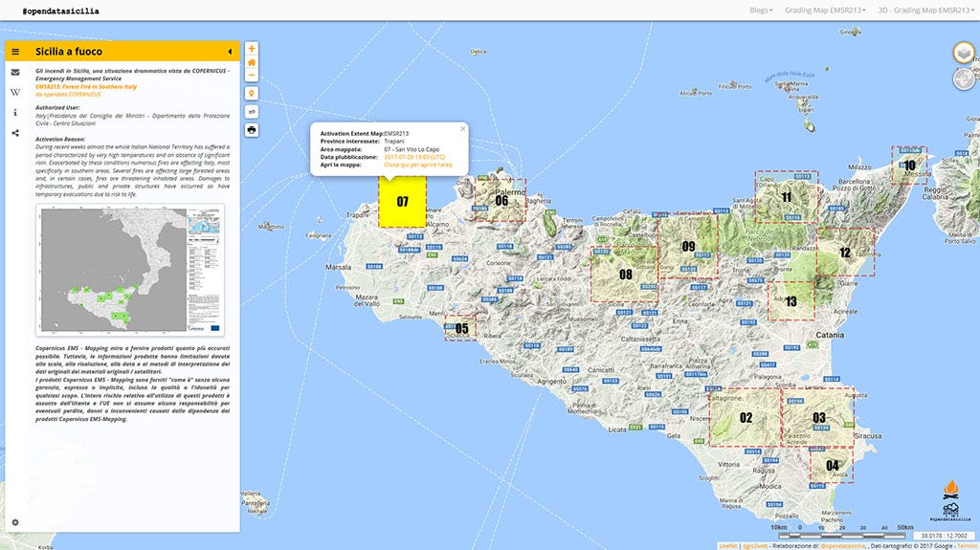Click the Siracusa city label

click(x=867, y=435)
